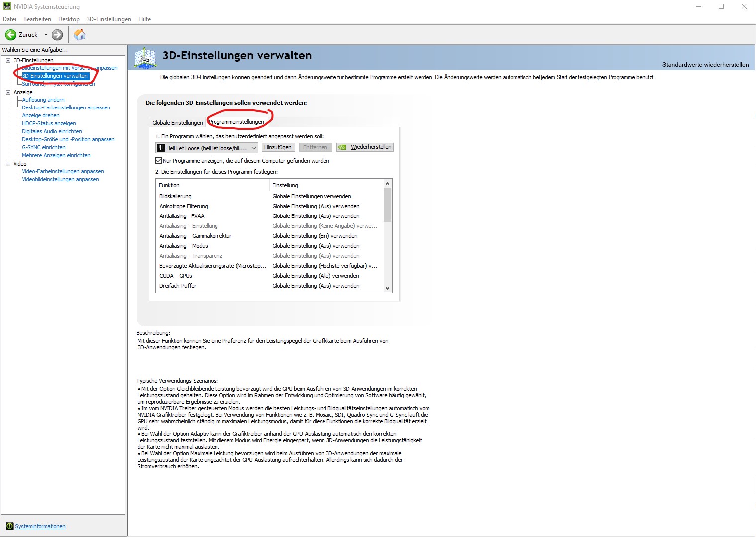Viewport: 756px width, 537px height.
Task: Open 'HDCP-Status anzeigen' task
Action: click(49, 123)
